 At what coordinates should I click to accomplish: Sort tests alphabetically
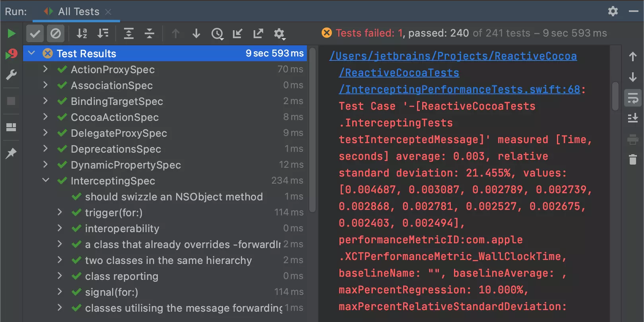click(82, 33)
